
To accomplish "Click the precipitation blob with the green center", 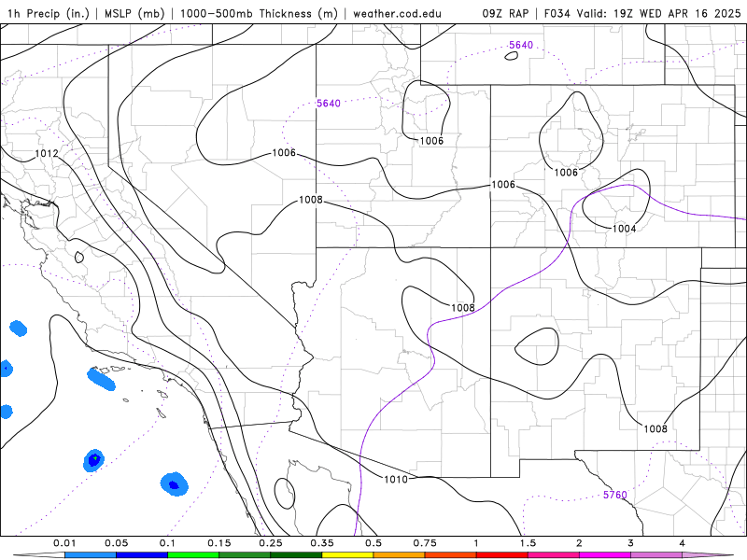I will pyautogui.click(x=94, y=460).
